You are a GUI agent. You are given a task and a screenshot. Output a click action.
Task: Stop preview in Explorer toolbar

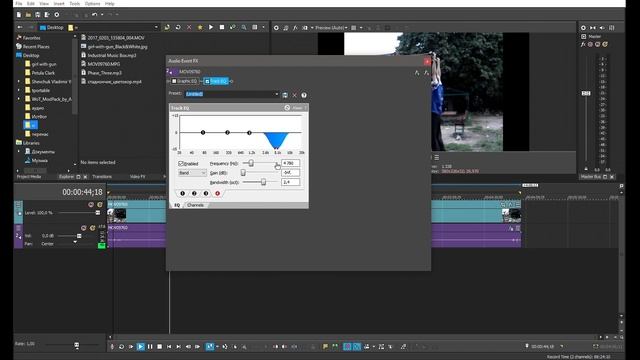point(222,27)
